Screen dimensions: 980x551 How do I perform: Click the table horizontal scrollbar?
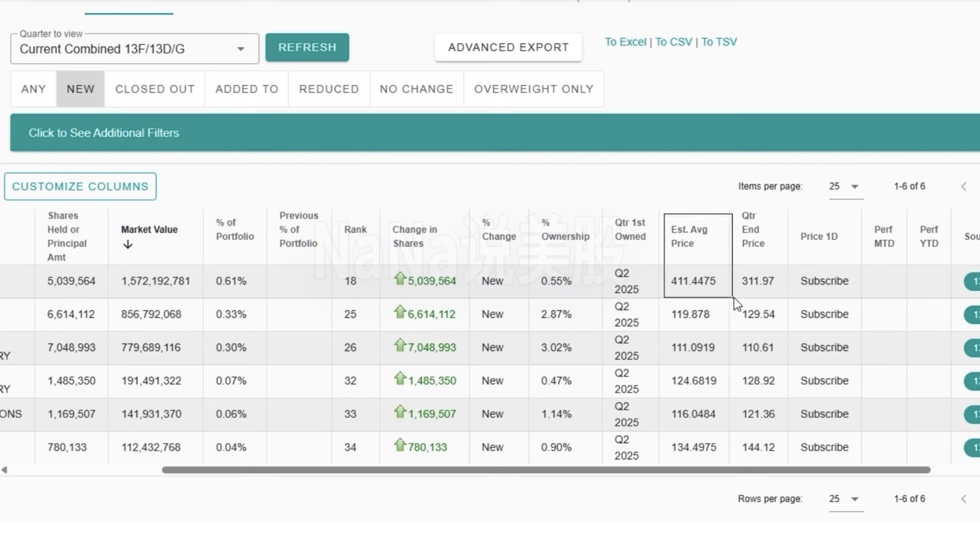click(546, 470)
